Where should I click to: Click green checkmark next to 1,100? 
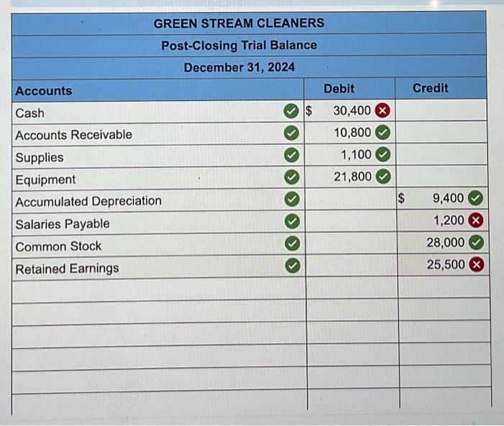pos(383,155)
